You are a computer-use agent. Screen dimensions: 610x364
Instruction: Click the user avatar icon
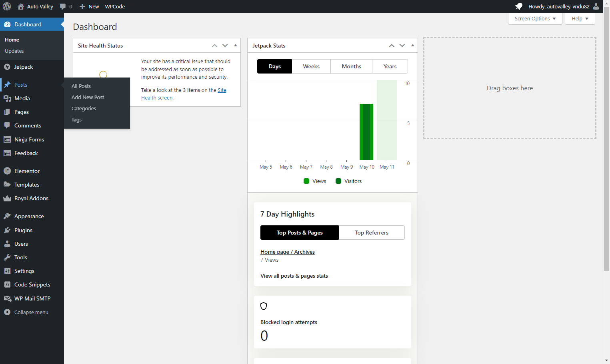click(x=596, y=6)
